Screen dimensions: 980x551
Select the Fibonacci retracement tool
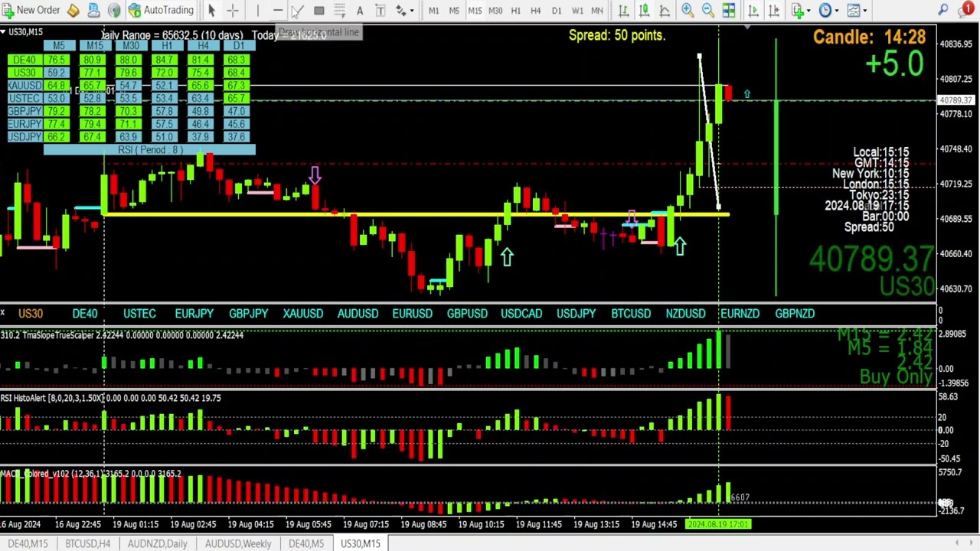coord(339,10)
